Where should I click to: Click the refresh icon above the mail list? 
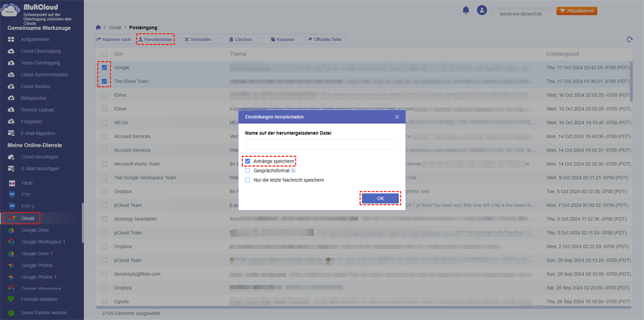point(630,39)
